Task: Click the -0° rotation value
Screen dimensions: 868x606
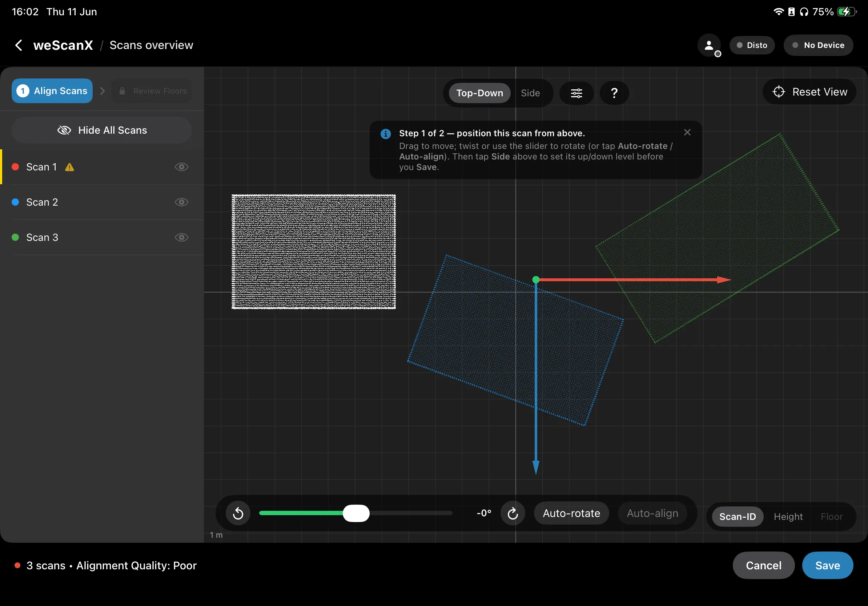Action: tap(483, 513)
